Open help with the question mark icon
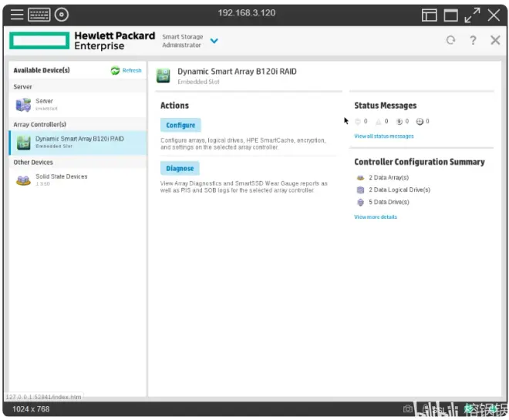Image resolution: width=509 pixels, height=420 pixels. 473,40
